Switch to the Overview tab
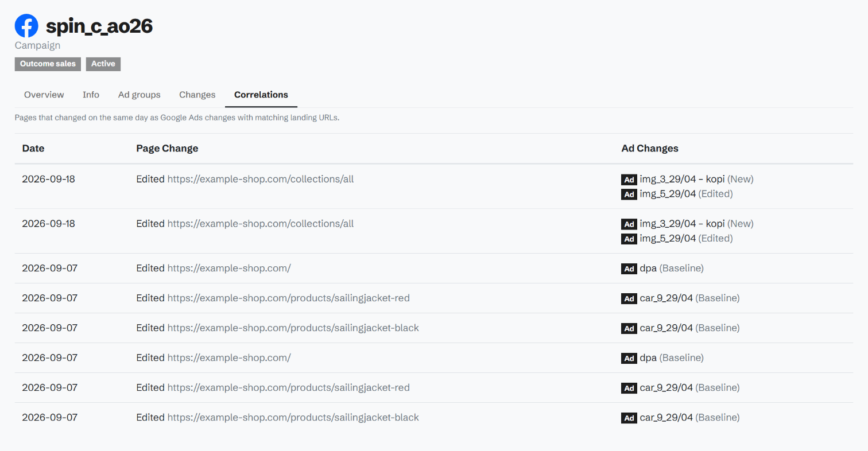The height and width of the screenshot is (451, 868). click(x=44, y=95)
